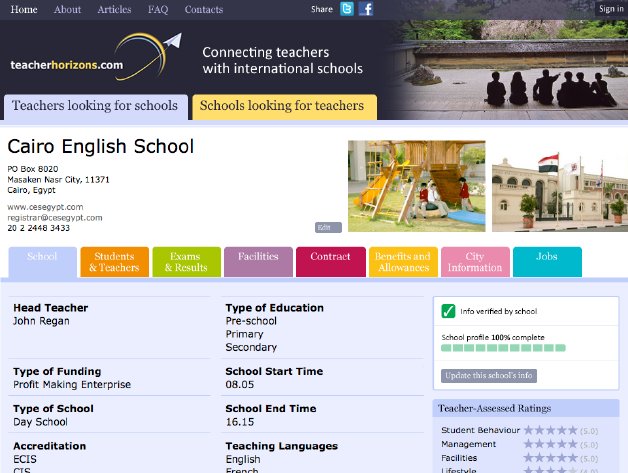
Task: Click the Sign in link
Action: pos(611,9)
